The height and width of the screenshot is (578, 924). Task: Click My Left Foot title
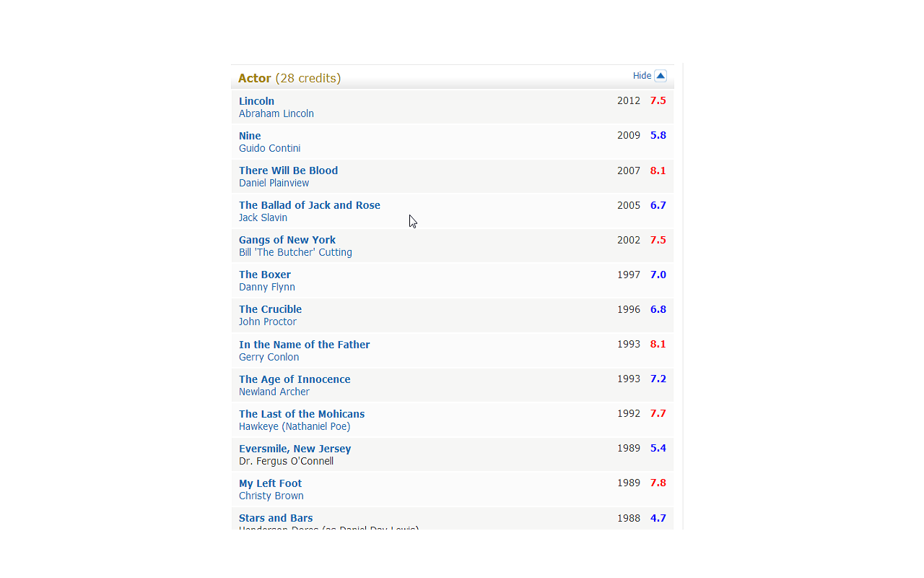271,483
